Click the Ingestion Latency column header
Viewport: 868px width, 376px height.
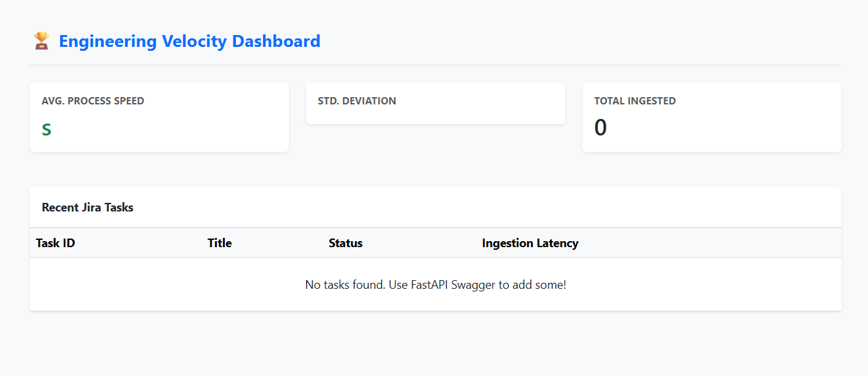(530, 243)
